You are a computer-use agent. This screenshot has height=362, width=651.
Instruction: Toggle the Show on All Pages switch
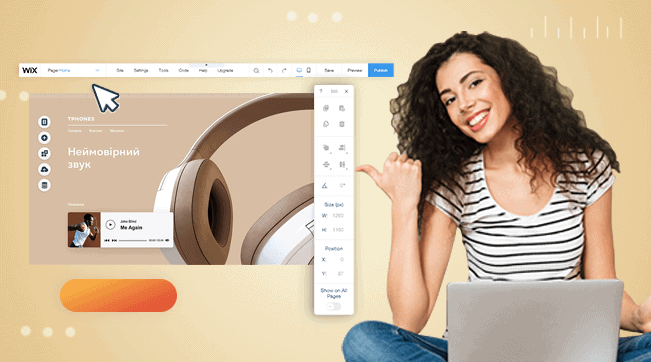click(x=333, y=306)
